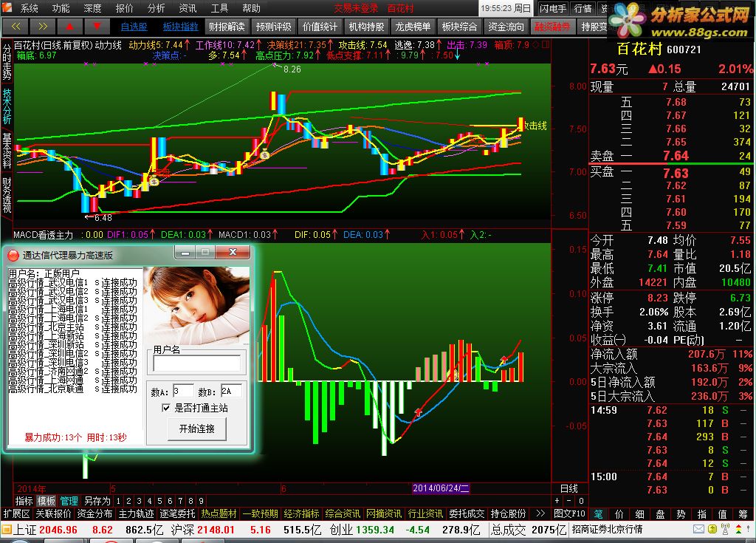Open the 分析 menu
The width and height of the screenshot is (756, 543).
click(x=157, y=8)
